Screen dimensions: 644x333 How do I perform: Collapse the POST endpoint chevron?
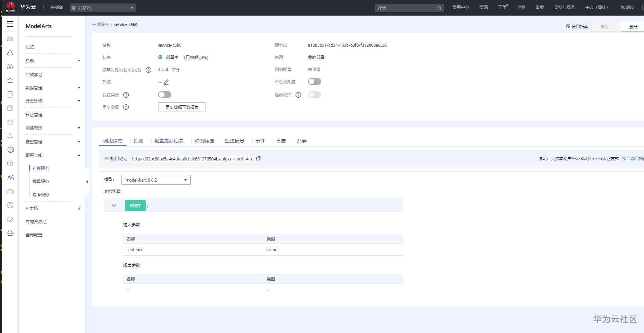click(x=114, y=205)
